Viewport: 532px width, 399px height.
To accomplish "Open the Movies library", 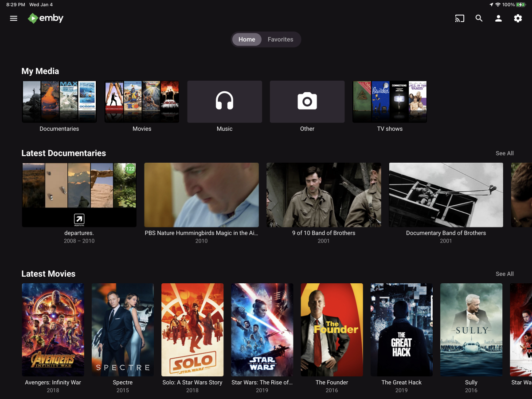I will click(142, 102).
